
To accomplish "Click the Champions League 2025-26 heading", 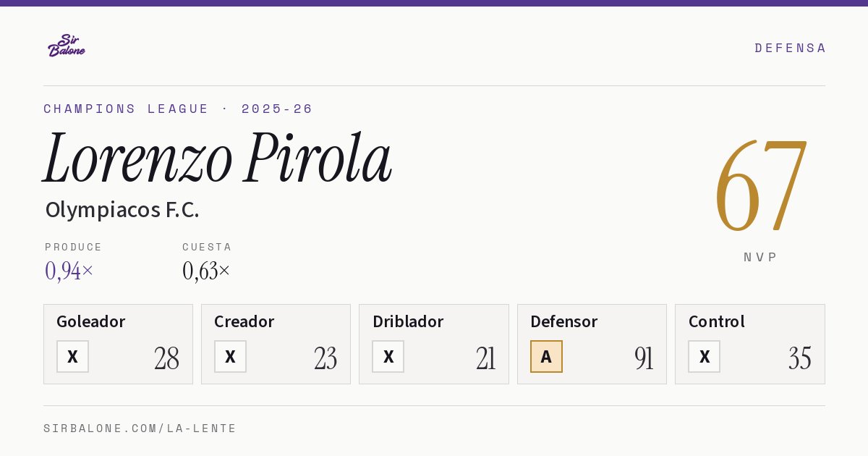I will point(178,109).
